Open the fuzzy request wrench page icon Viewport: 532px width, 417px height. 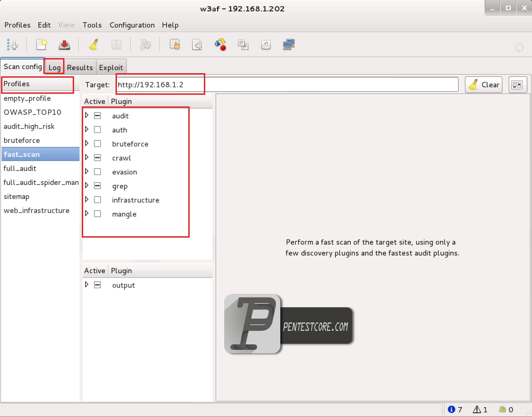click(x=197, y=45)
